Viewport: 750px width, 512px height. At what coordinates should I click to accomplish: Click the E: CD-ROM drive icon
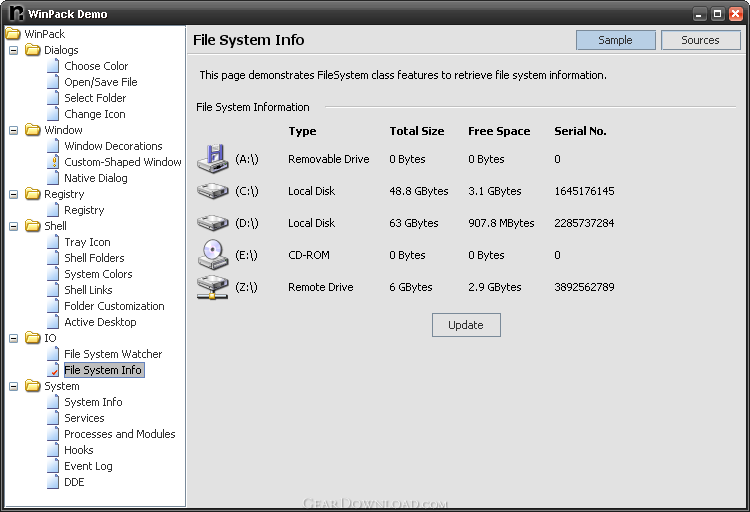(x=213, y=255)
